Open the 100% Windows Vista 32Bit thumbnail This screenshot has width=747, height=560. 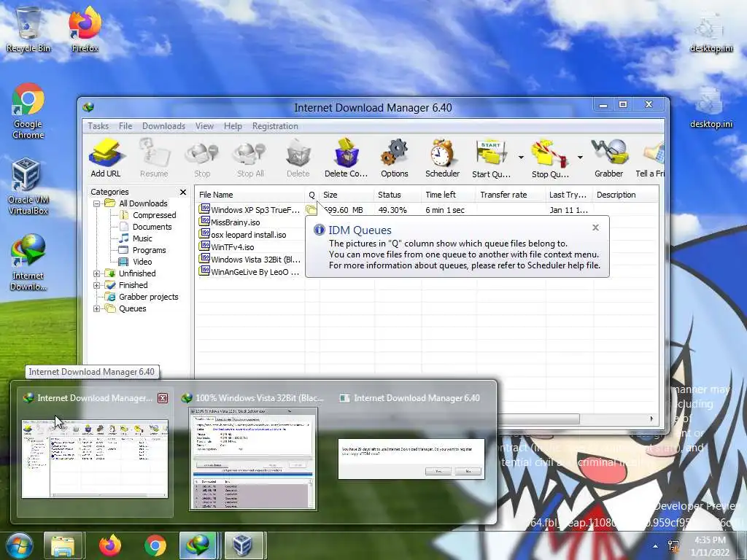coord(253,459)
